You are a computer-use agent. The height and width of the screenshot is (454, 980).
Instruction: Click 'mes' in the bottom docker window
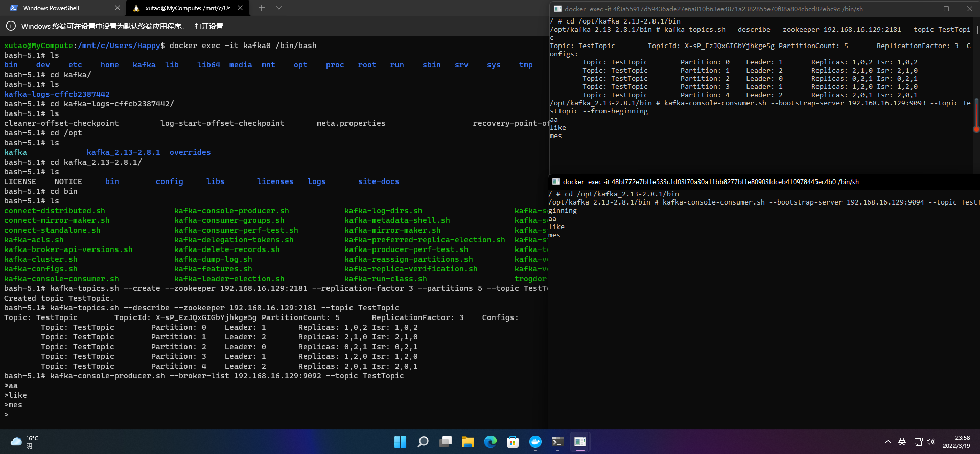click(554, 235)
